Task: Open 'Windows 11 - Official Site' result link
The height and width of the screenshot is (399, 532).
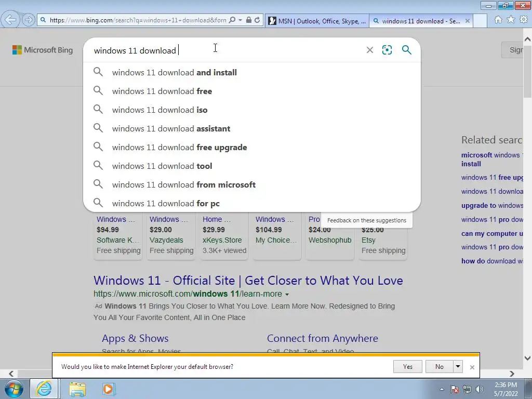Action: [x=248, y=281]
